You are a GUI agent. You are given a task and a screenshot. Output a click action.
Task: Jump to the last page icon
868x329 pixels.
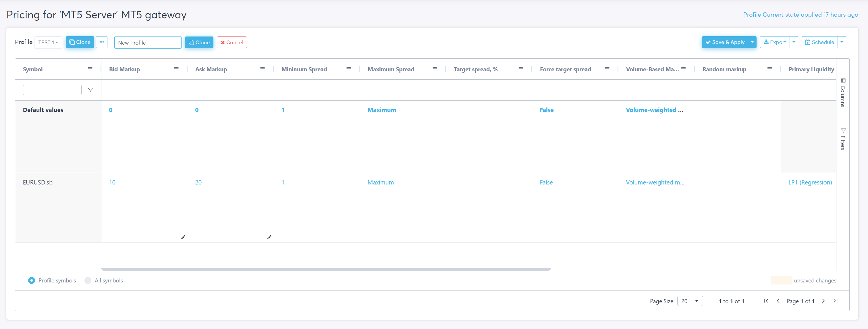click(x=835, y=301)
